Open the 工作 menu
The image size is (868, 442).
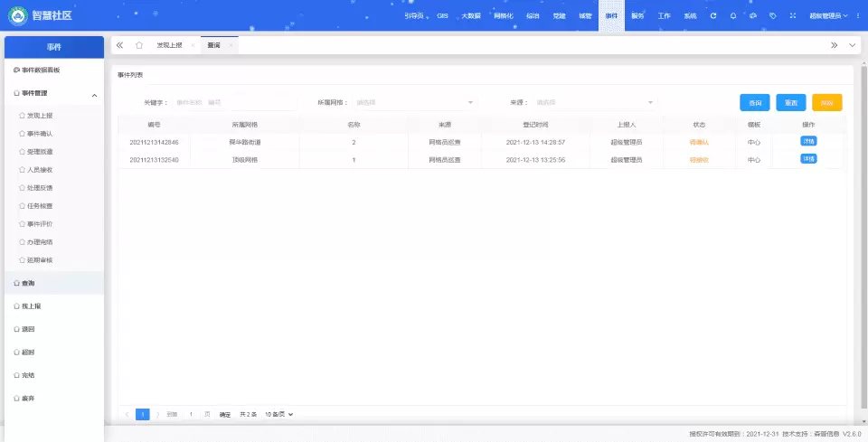tap(664, 16)
